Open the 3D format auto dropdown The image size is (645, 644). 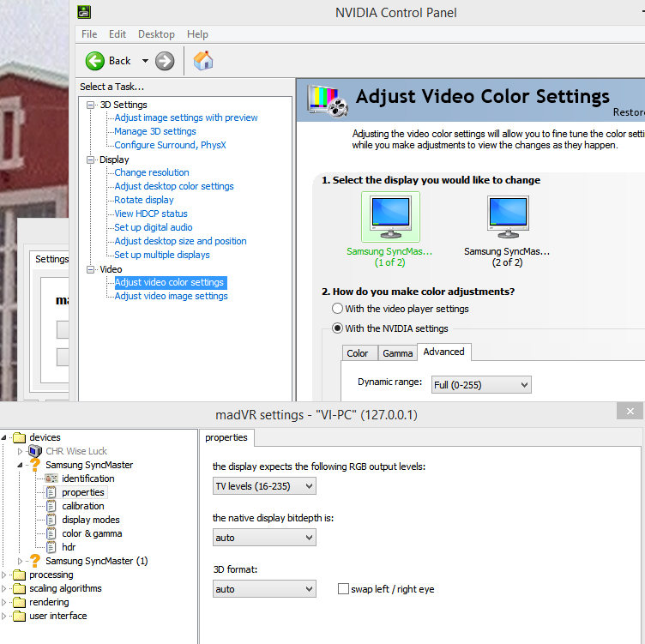(264, 589)
